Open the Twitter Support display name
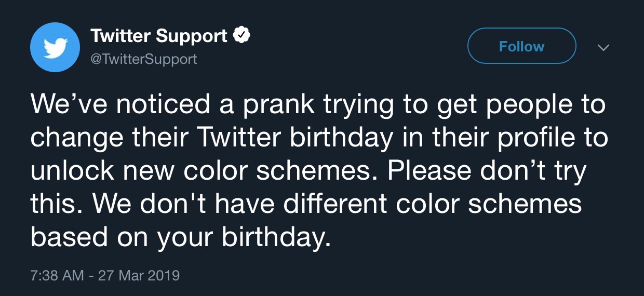This screenshot has height=296, width=644. [x=159, y=36]
